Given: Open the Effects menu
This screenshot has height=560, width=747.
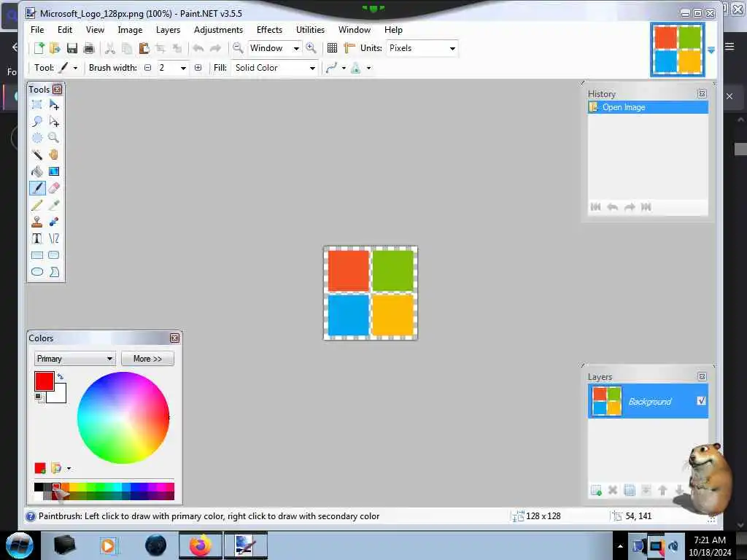Looking at the screenshot, I should pyautogui.click(x=269, y=29).
